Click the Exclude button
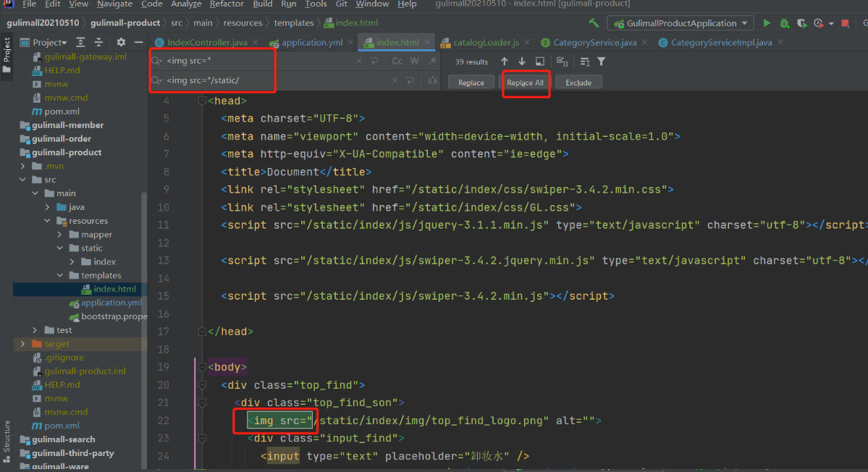The width and height of the screenshot is (868, 472). [x=578, y=83]
